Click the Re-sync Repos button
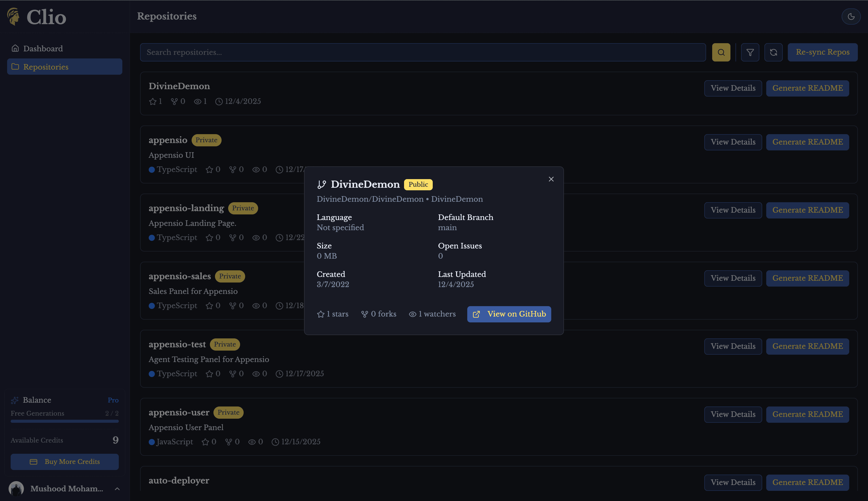The image size is (868, 501). point(822,52)
